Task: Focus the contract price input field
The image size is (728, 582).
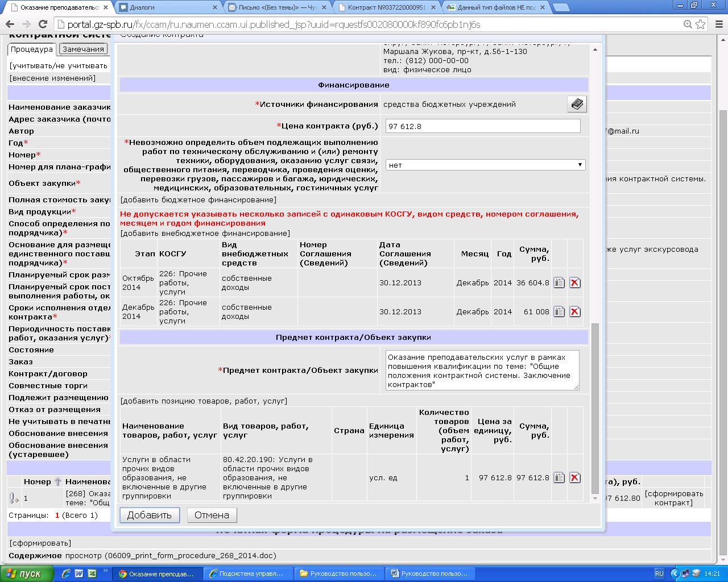Action: 482,126
